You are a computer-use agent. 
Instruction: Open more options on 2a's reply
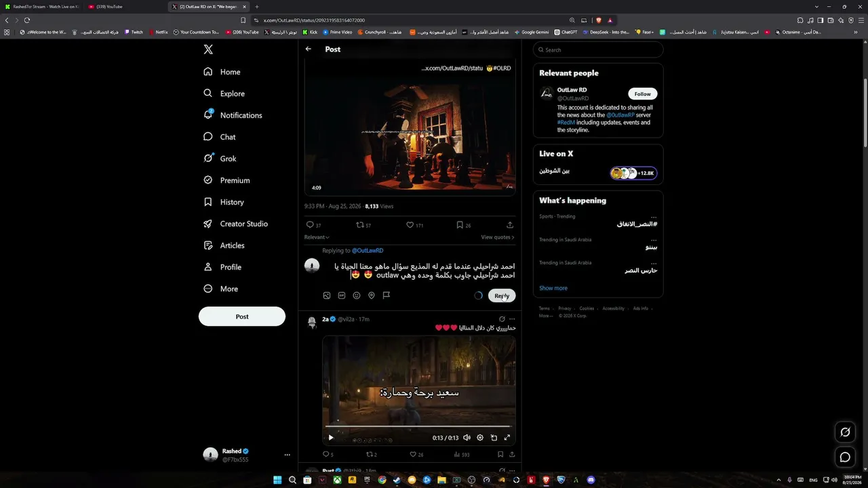(512, 319)
